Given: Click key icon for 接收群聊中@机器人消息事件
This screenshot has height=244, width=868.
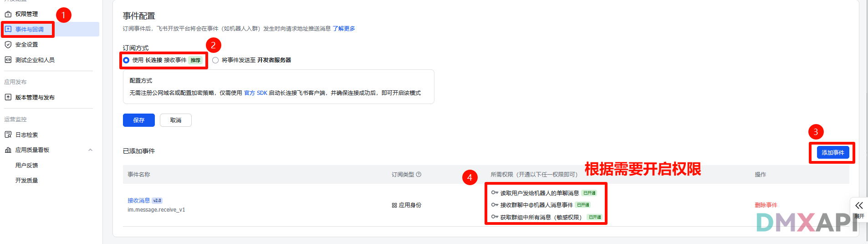Looking at the screenshot, I should (495, 205).
